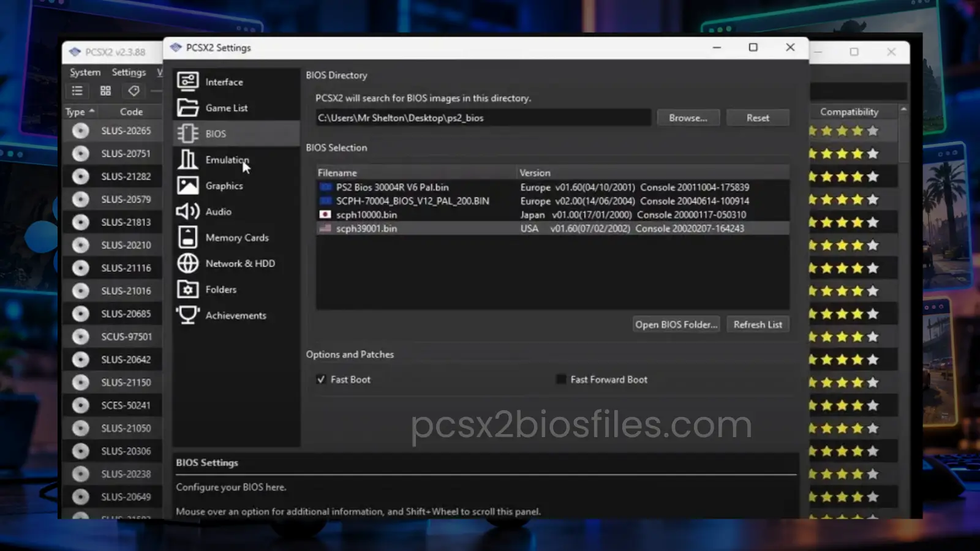980x551 pixels.
Task: Open the Memory Cards settings page
Action: (x=236, y=238)
